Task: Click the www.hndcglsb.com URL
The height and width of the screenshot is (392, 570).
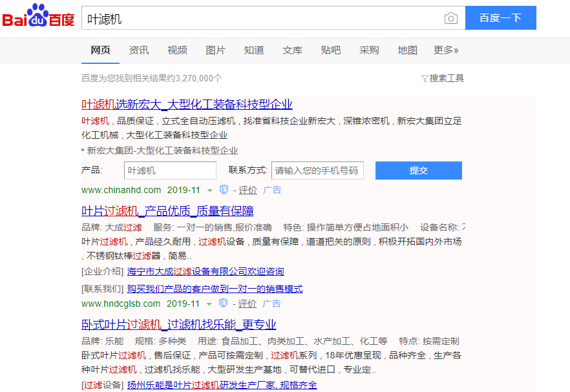Action: 121,304
